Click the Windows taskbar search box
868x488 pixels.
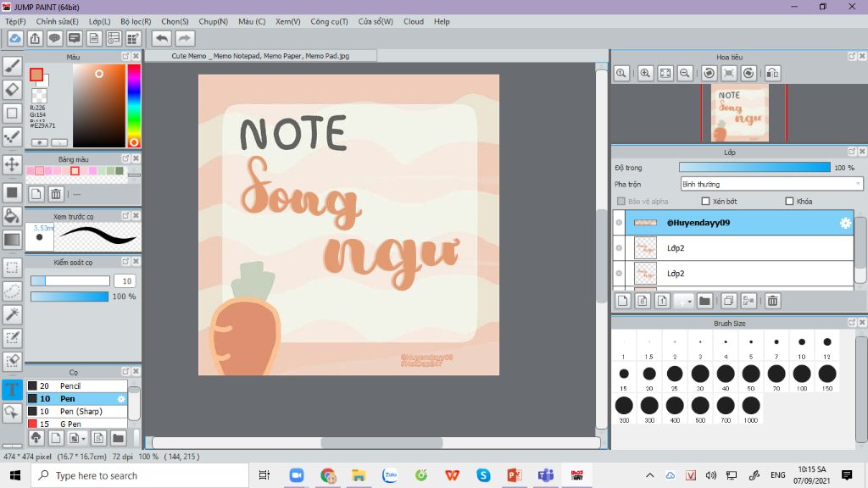click(x=140, y=475)
